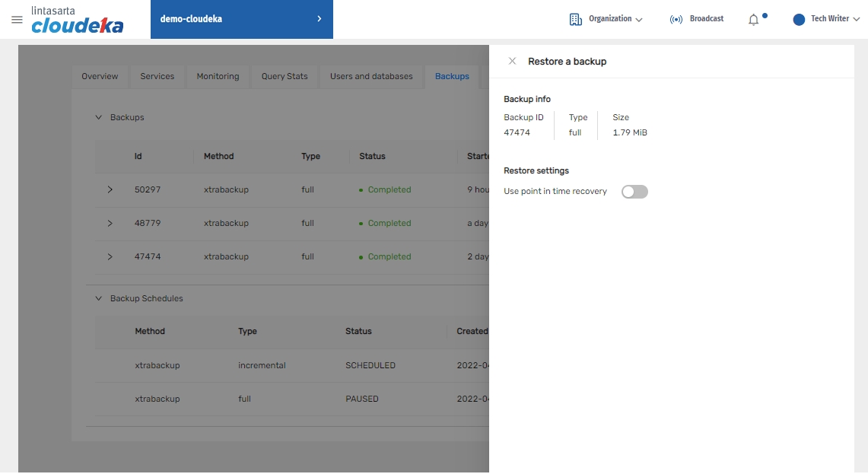Click the Broadcast icon

point(676,19)
